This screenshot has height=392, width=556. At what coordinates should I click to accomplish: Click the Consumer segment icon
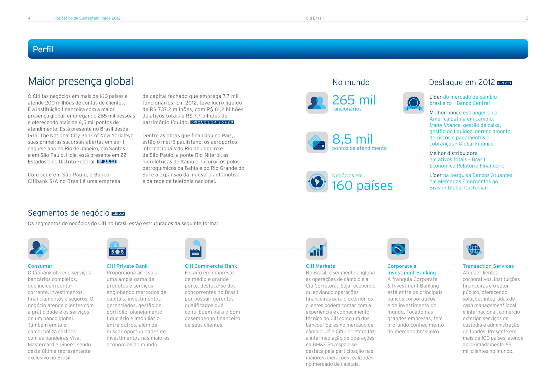(x=39, y=249)
